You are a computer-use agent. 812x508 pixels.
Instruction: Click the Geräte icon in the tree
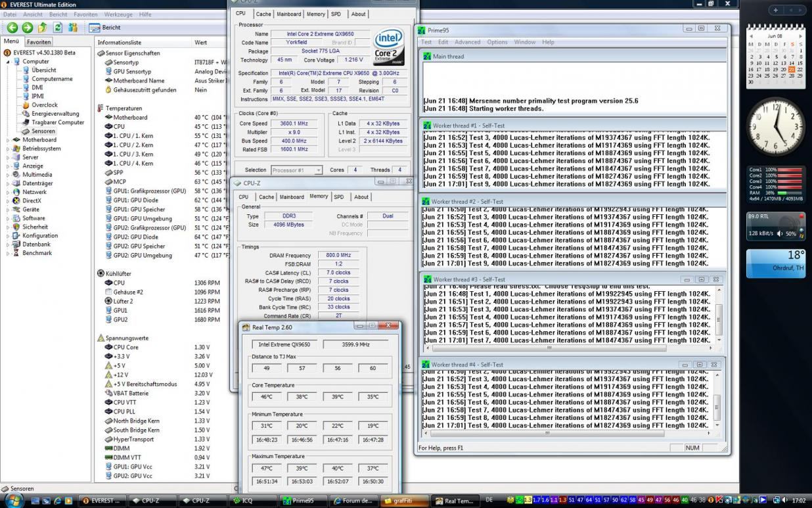(x=16, y=210)
